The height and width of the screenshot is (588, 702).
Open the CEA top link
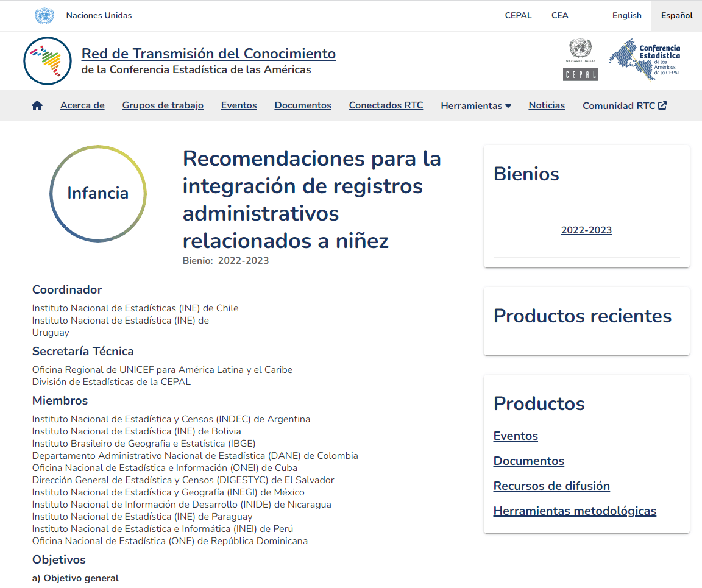coord(559,16)
